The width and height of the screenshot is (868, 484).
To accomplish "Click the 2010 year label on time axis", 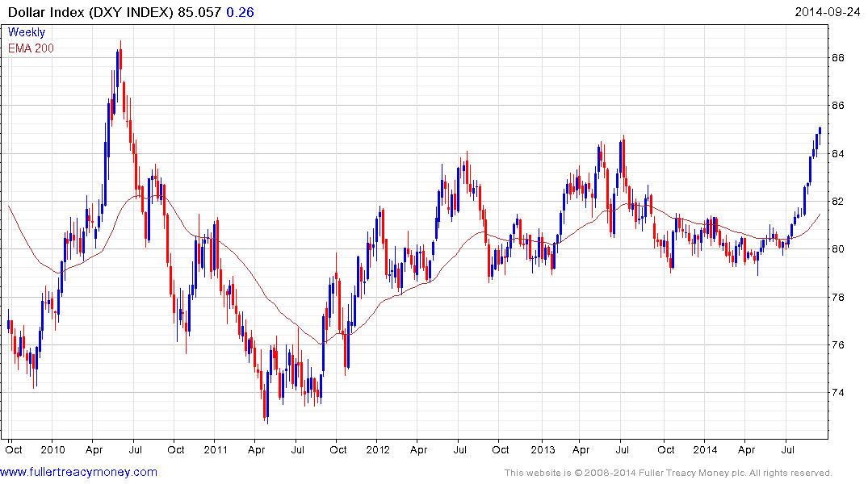I will pyautogui.click(x=52, y=449).
